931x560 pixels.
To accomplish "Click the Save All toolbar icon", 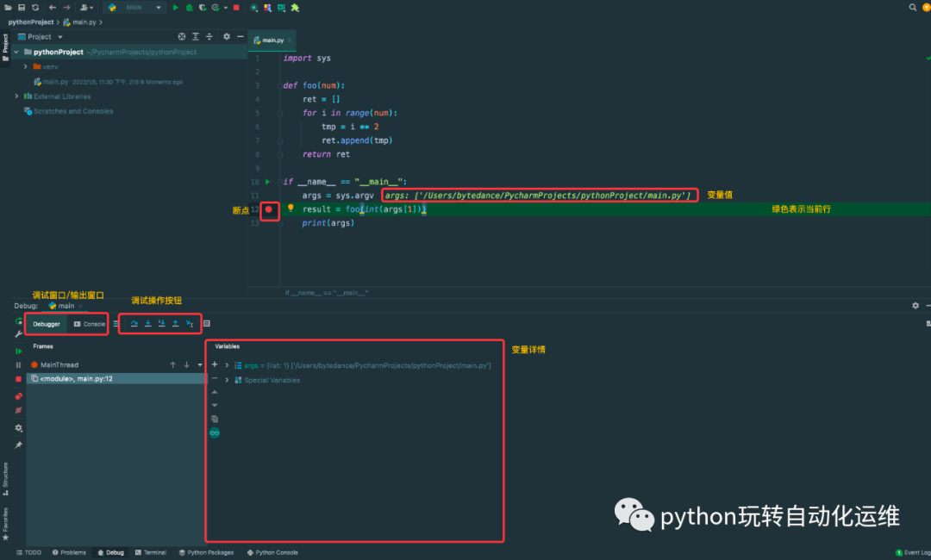I will pyautogui.click(x=22, y=8).
